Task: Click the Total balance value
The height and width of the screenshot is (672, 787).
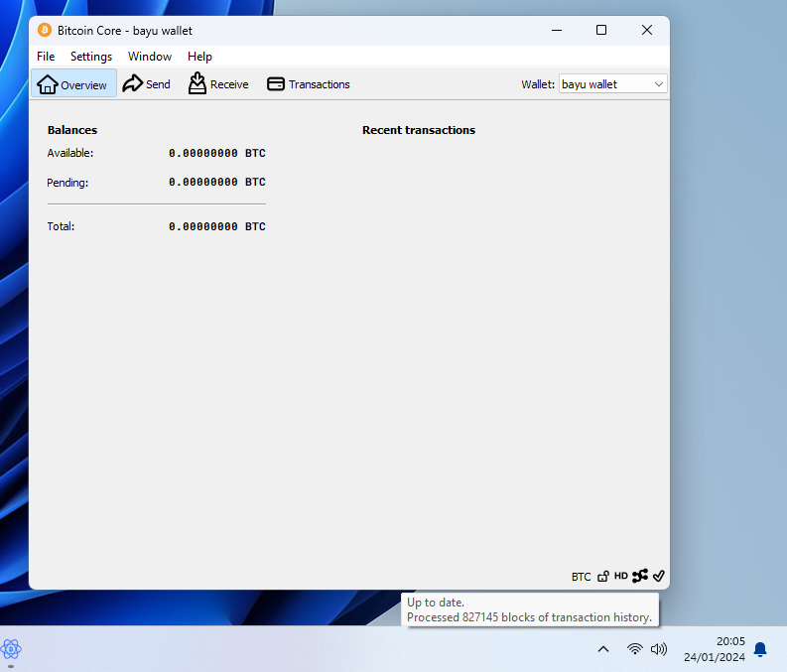Action: click(x=216, y=226)
